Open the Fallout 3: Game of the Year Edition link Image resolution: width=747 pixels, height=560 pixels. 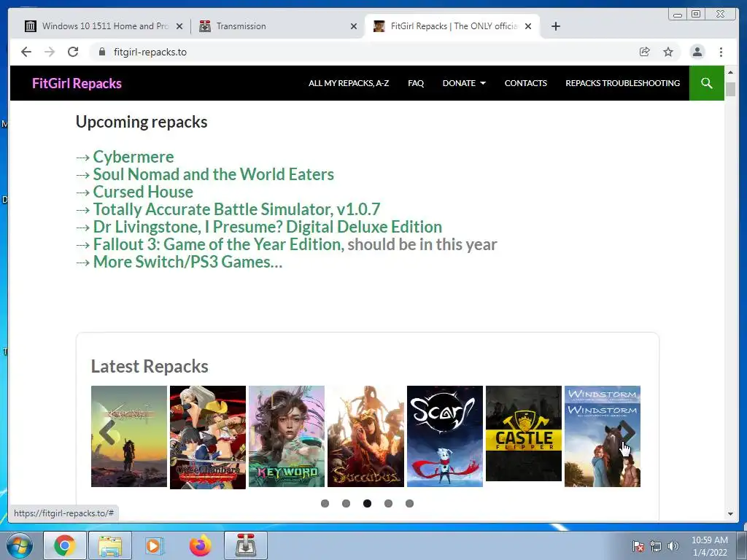pos(217,244)
